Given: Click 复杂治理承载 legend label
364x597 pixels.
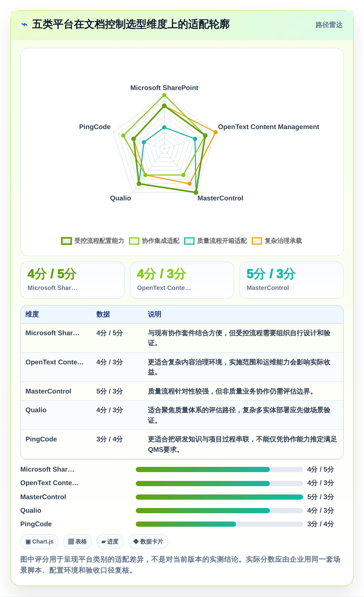Looking at the screenshot, I should [x=283, y=241].
